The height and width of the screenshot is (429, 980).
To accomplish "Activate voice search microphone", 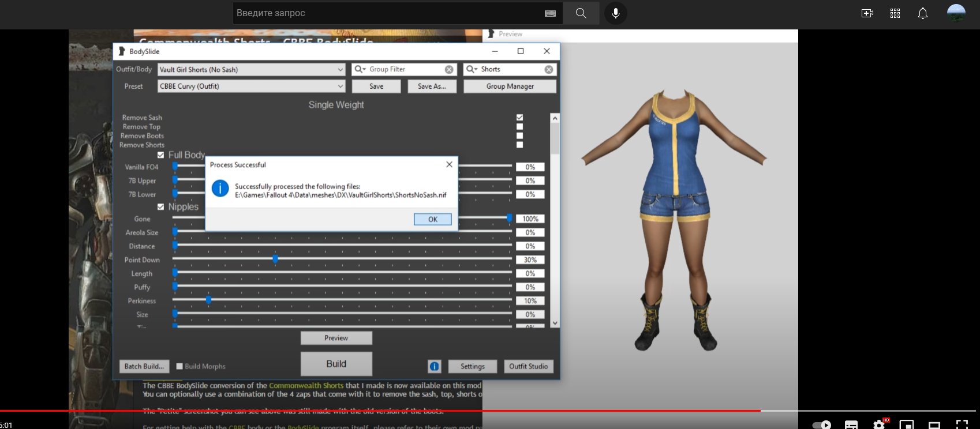I will [x=615, y=13].
